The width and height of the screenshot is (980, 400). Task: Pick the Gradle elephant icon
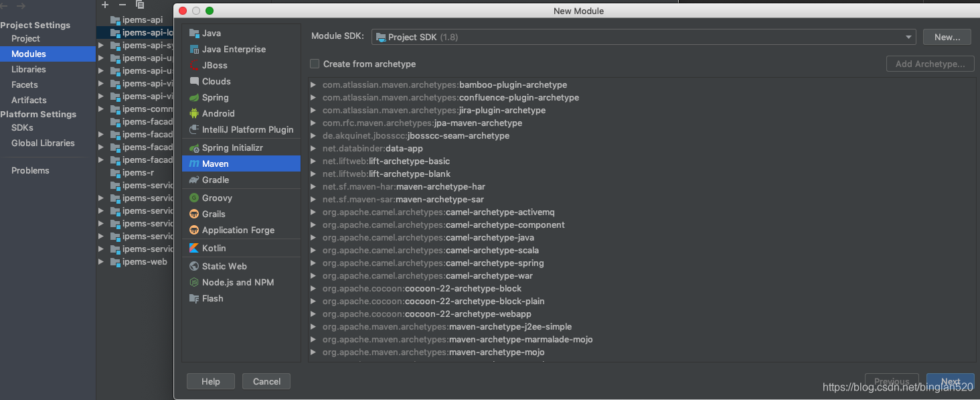pyautogui.click(x=194, y=180)
